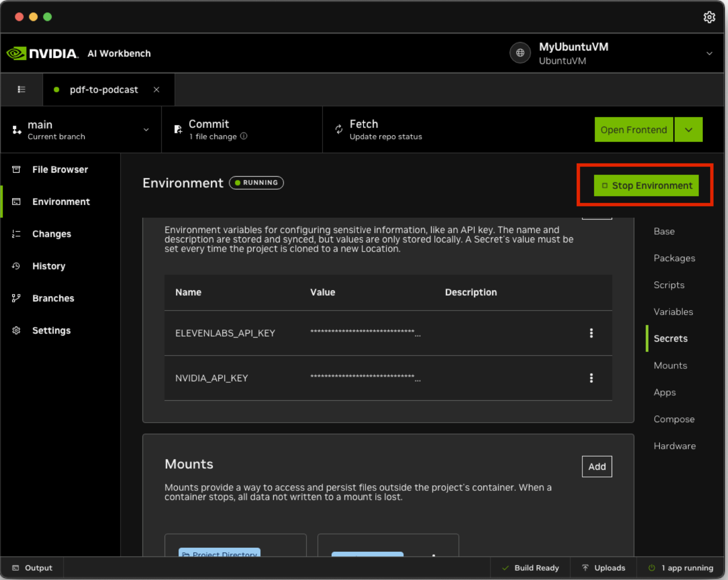The height and width of the screenshot is (580, 728).
Task: Expand the main branch dropdown
Action: 146,130
